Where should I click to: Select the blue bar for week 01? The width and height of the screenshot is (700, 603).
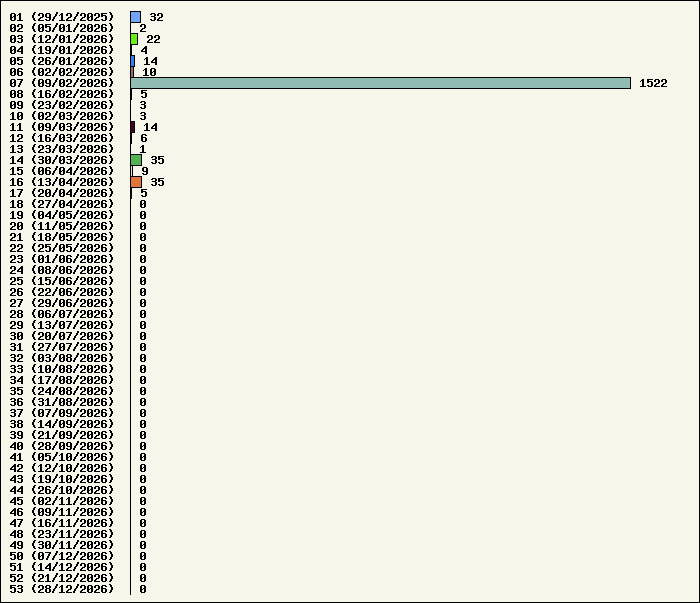click(x=135, y=17)
